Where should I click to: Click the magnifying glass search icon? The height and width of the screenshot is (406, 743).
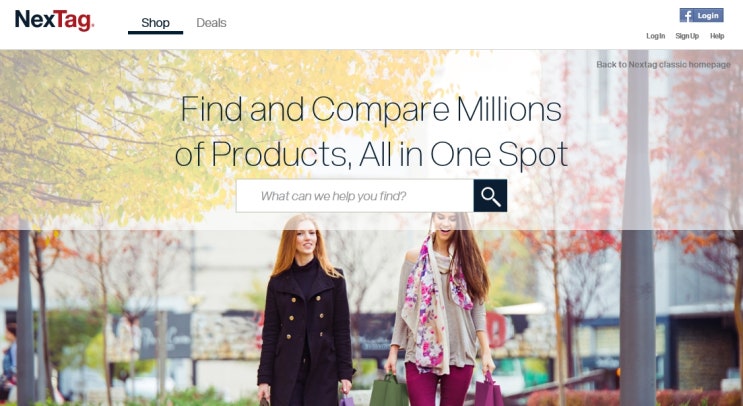(490, 196)
